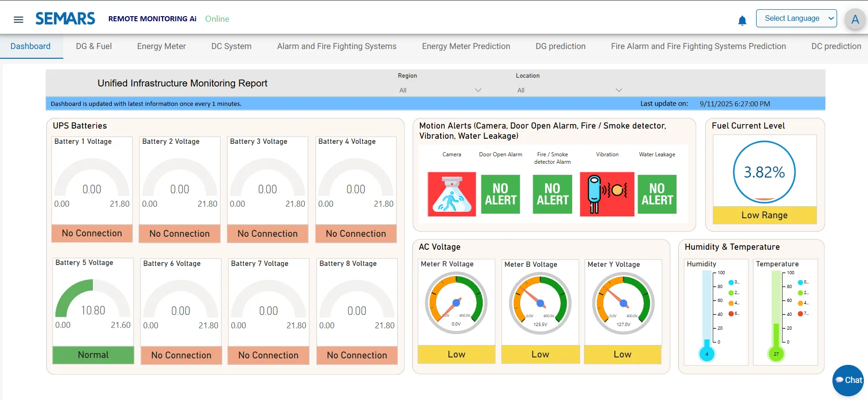This screenshot has height=400, width=868.
Task: Open the Select Language dropdown
Action: (x=796, y=18)
